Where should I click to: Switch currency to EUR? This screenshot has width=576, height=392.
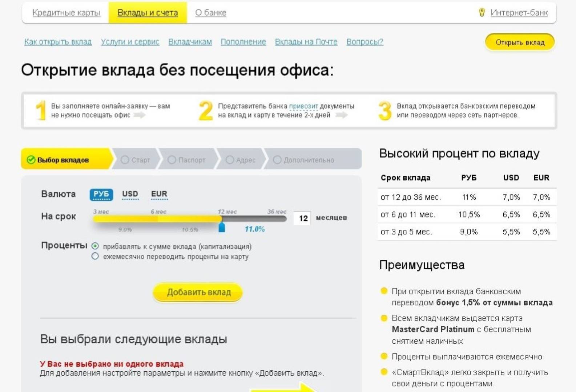pyautogui.click(x=159, y=194)
